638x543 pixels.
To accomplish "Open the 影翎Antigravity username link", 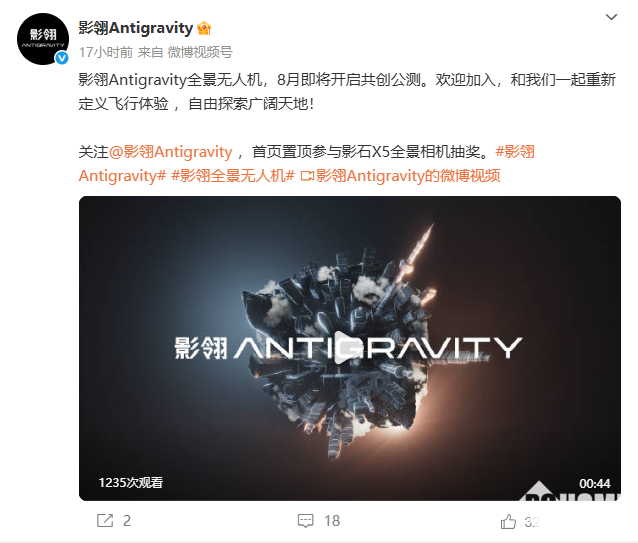I will point(135,28).
